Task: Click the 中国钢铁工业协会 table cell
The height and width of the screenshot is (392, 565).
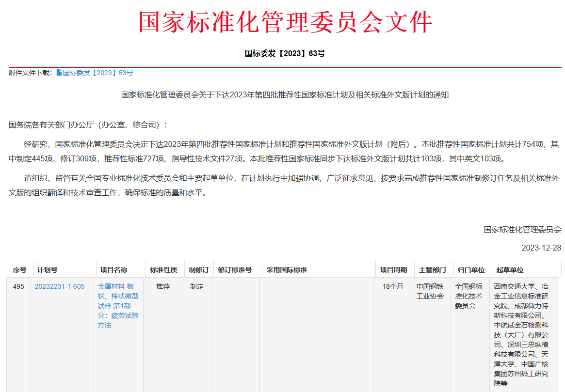Action: (x=430, y=291)
